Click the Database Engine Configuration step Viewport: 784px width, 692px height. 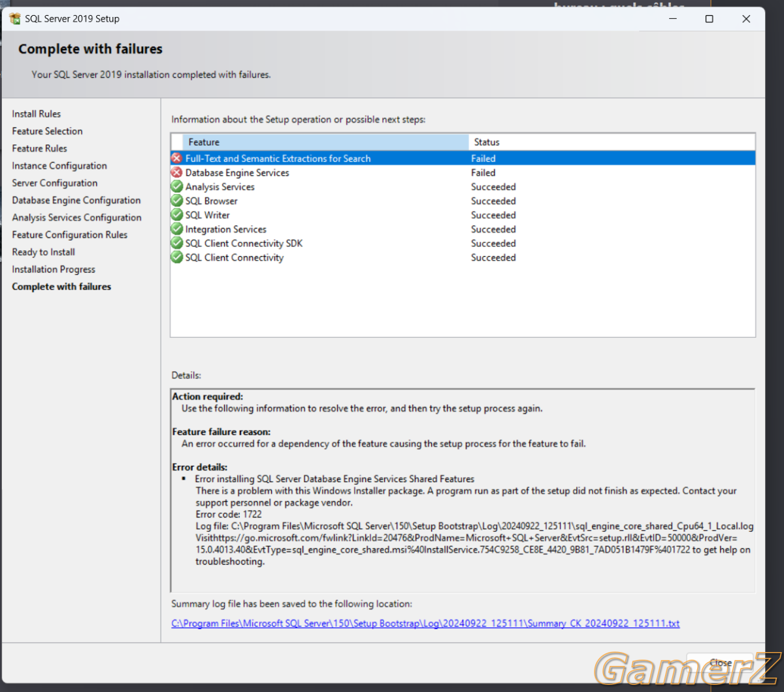click(76, 200)
